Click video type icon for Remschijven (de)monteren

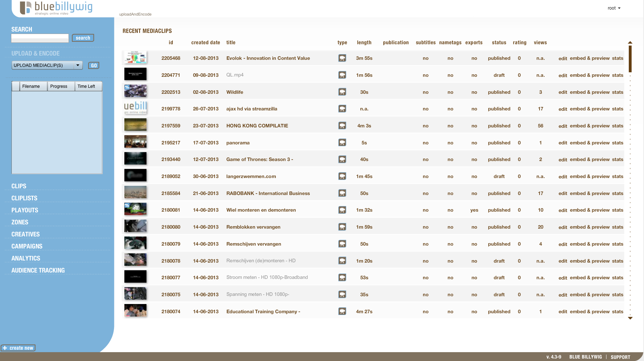pyautogui.click(x=342, y=261)
